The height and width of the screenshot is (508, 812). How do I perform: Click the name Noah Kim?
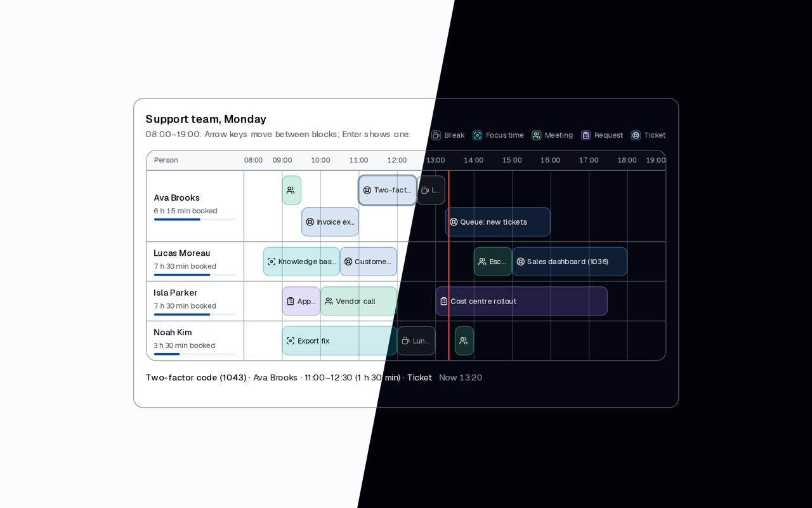(173, 332)
